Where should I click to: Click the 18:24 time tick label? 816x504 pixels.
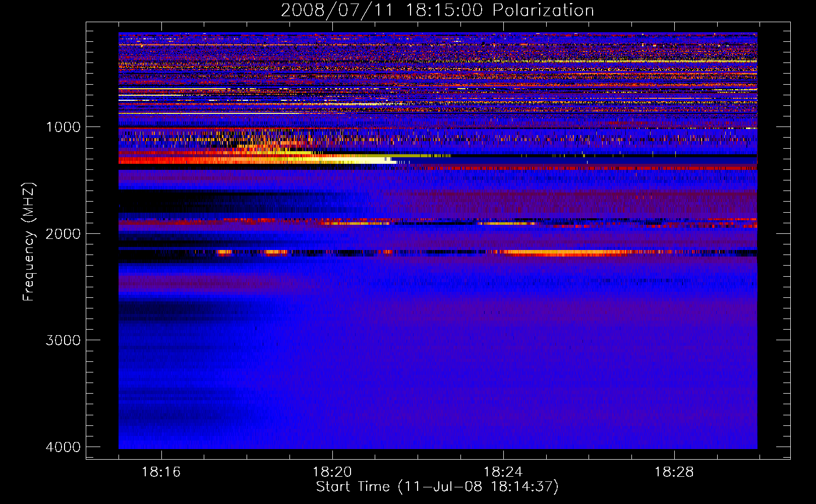pos(503,472)
